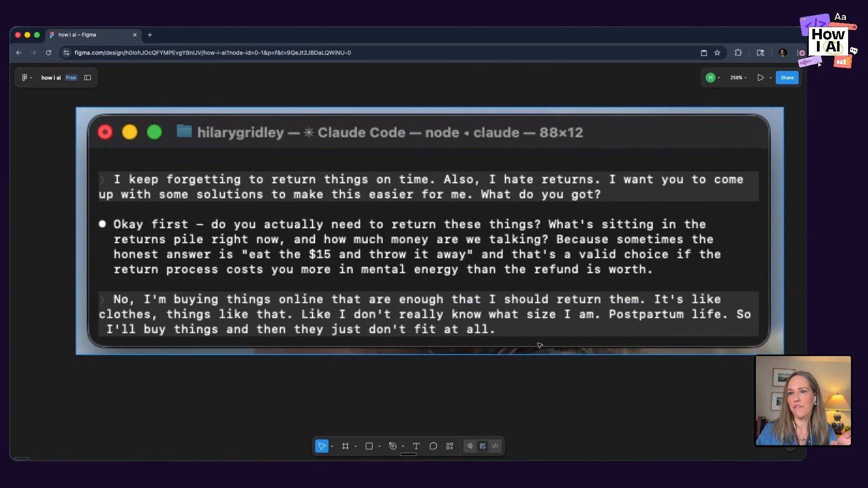This screenshot has width=868, height=488.
Task: Click the Free plan badge
Action: pos(71,78)
